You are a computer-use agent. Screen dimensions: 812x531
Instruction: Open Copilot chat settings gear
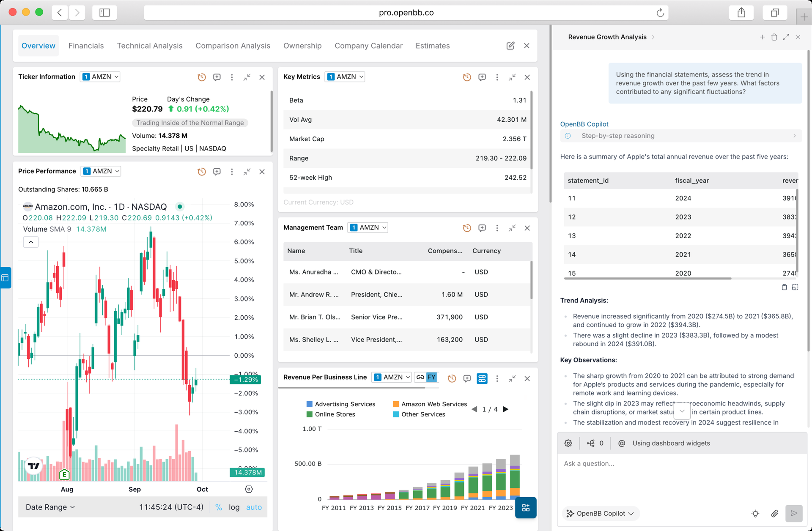click(x=568, y=443)
